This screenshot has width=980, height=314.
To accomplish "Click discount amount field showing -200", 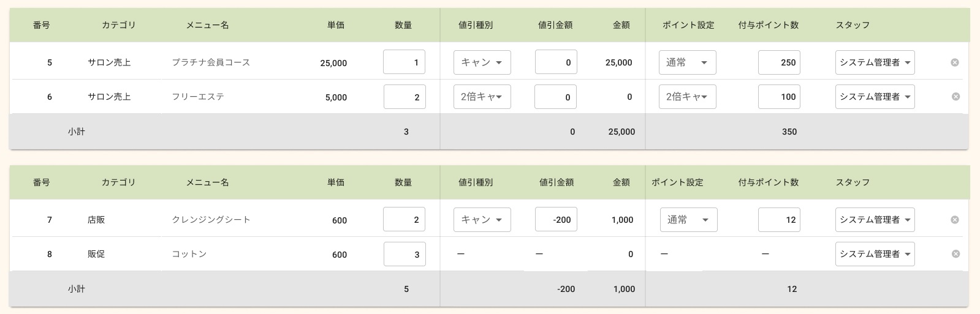I will [555, 220].
